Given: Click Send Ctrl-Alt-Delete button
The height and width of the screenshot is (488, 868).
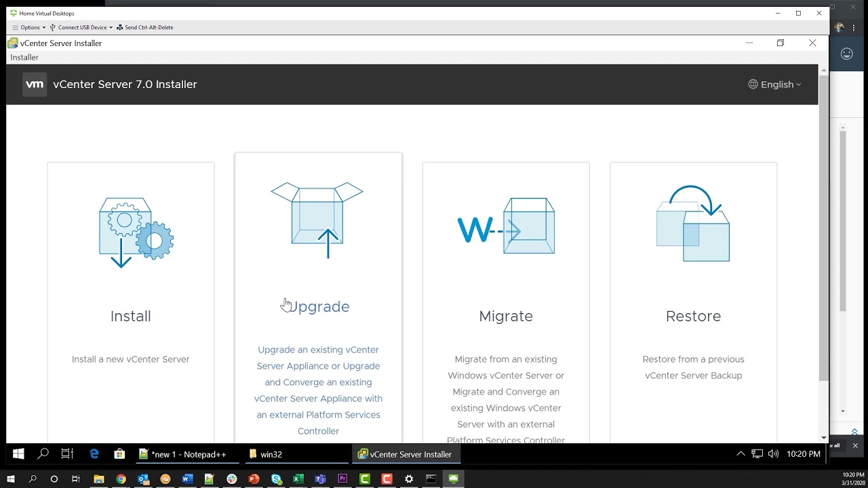Looking at the screenshot, I should tap(144, 28).
